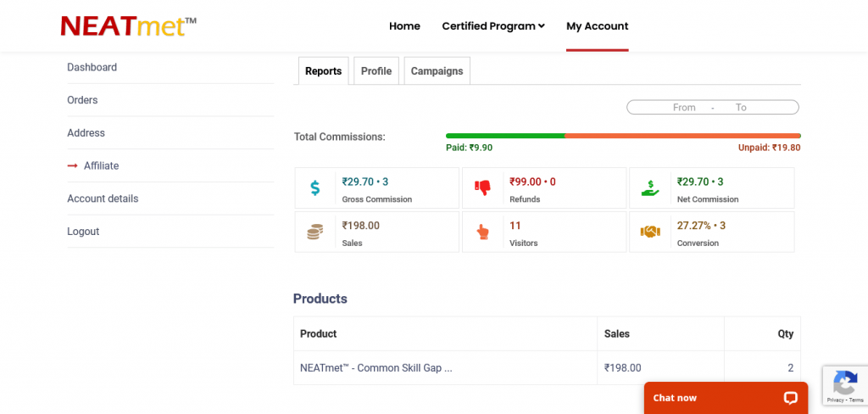Click the 27.27% • 3 Conversion value
Screen dimensions: 868x414
tap(701, 226)
